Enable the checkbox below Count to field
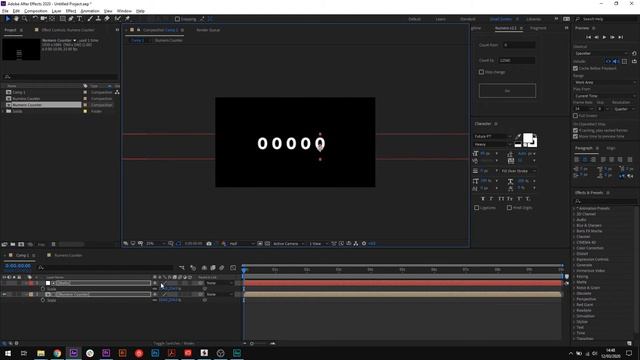This screenshot has width=640, height=360. (481, 72)
